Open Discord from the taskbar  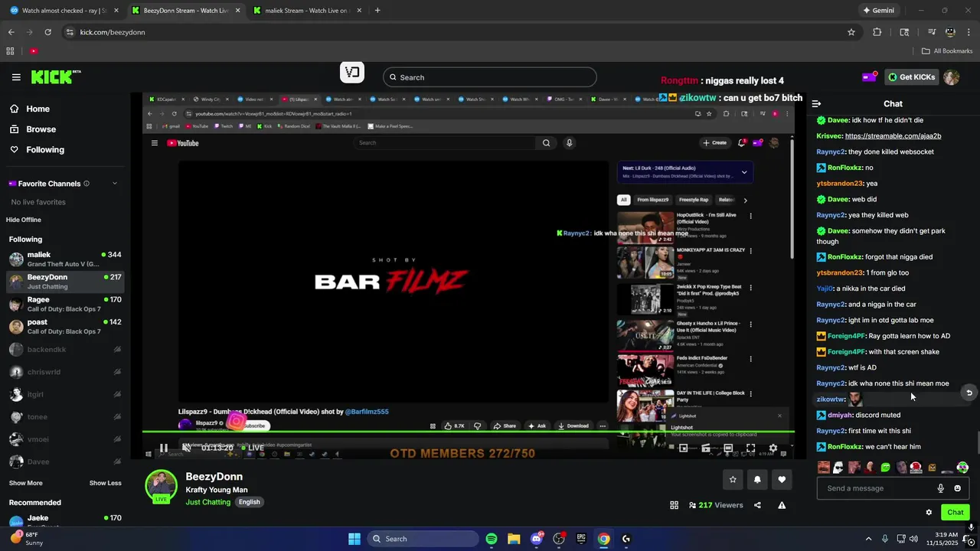pyautogui.click(x=537, y=539)
